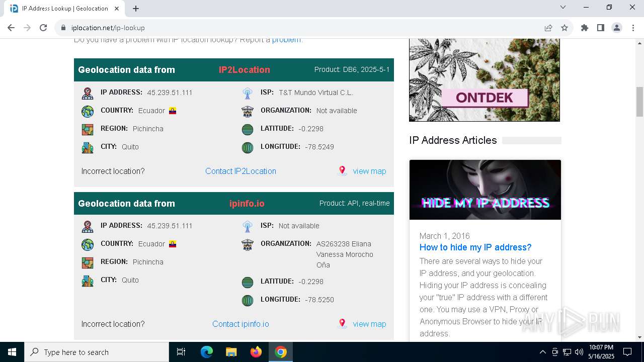This screenshot has height=362, width=644.
Task: Show hidden tray icons chevron
Action: click(542, 352)
